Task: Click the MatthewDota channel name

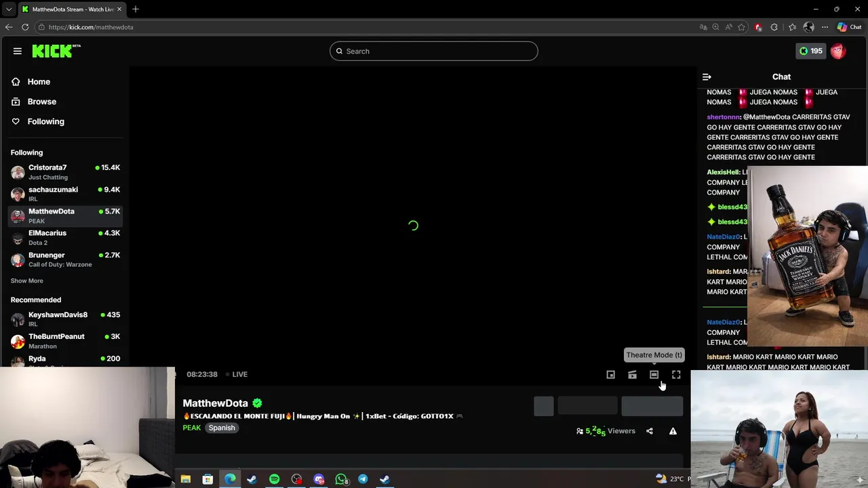Action: pyautogui.click(x=215, y=403)
